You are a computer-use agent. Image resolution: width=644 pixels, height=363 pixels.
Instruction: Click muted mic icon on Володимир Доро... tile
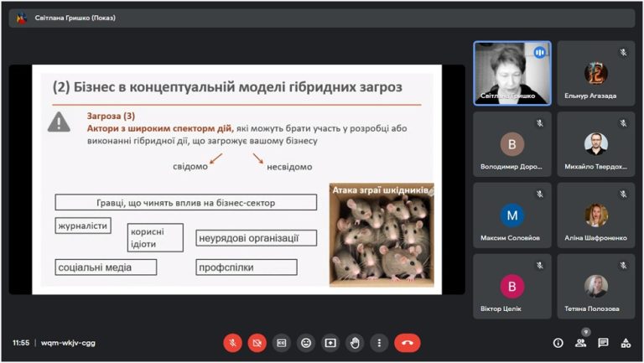point(540,123)
